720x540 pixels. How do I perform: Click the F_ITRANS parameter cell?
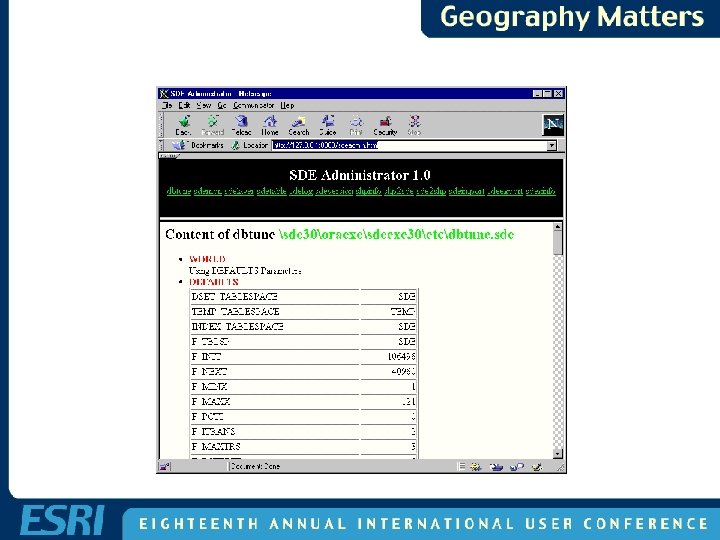(x=275, y=432)
